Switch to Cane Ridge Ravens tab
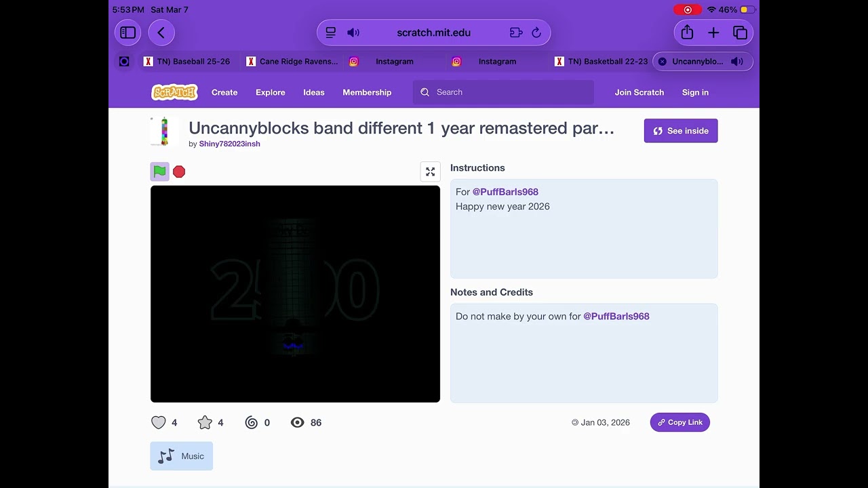The width and height of the screenshot is (868, 488). [x=292, y=61]
